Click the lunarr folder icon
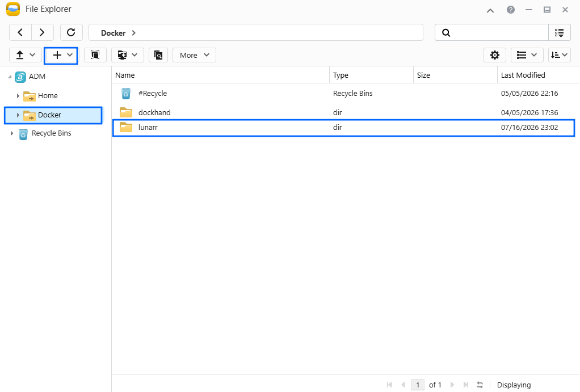The height and width of the screenshot is (392, 580). click(126, 127)
